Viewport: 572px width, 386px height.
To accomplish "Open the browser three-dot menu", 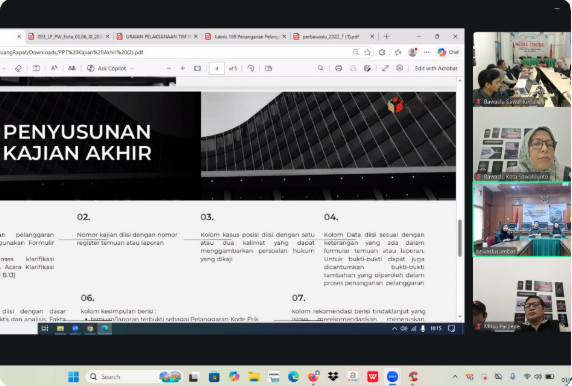I will [x=426, y=52].
